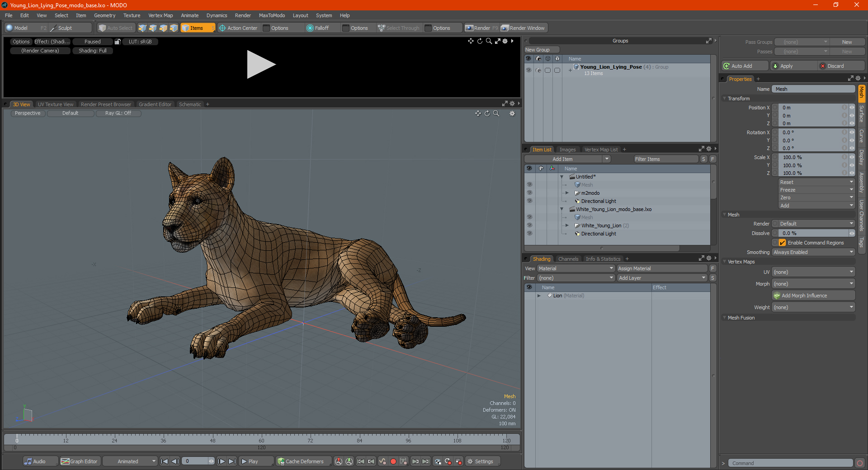Image resolution: width=868 pixels, height=470 pixels.
Task: Toggle Falloff Options checkbox
Action: tap(346, 28)
